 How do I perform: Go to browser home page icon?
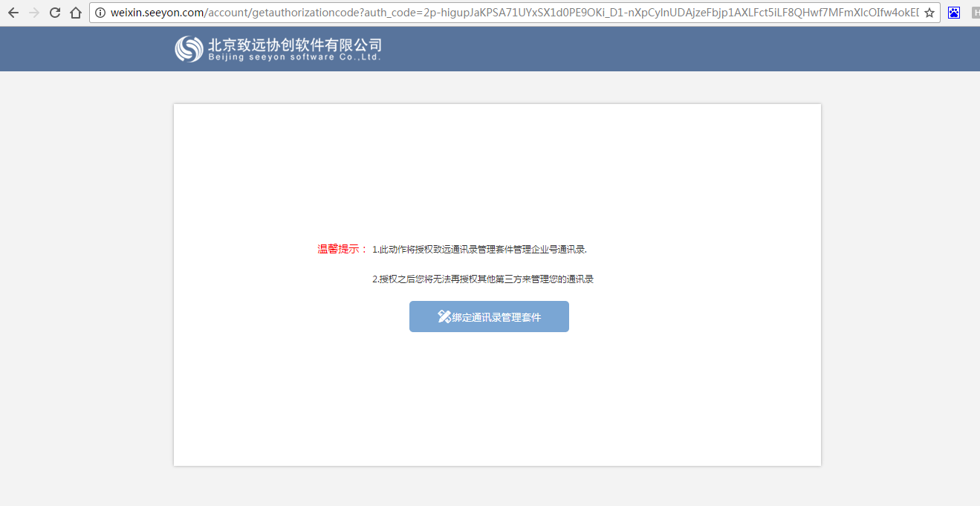click(x=75, y=13)
